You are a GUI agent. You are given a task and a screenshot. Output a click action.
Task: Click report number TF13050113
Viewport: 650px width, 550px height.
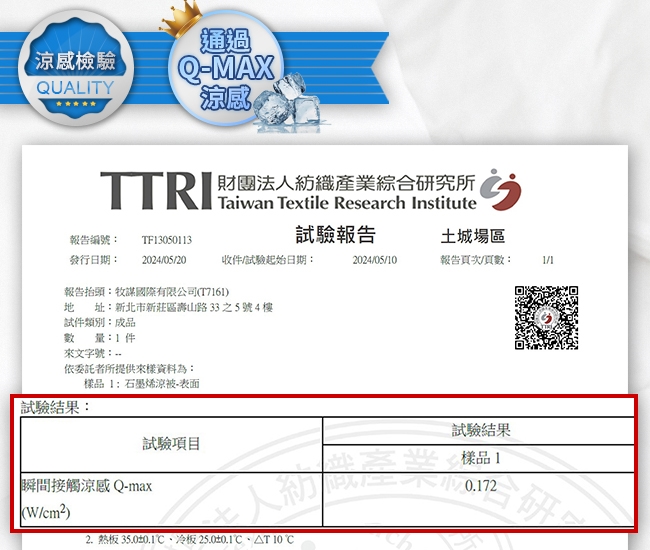[x=166, y=241]
